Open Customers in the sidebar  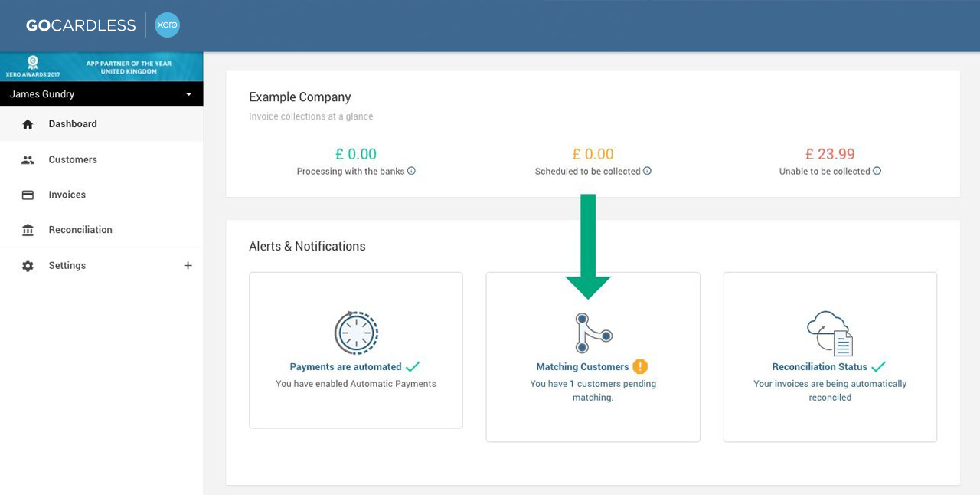(102, 160)
